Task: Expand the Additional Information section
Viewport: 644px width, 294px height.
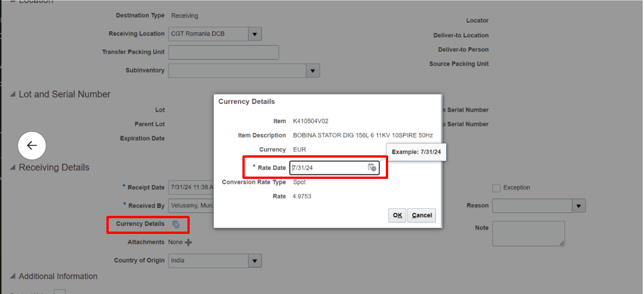Action: click(12, 276)
